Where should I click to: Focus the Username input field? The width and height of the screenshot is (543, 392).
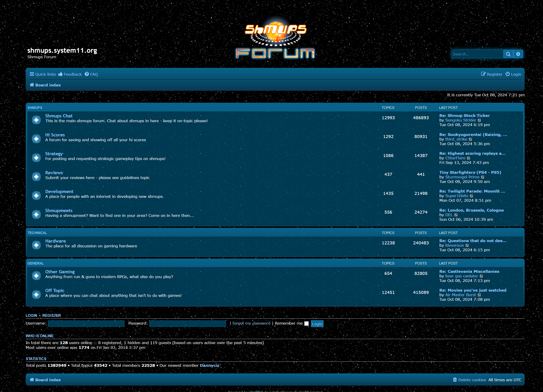(86, 323)
